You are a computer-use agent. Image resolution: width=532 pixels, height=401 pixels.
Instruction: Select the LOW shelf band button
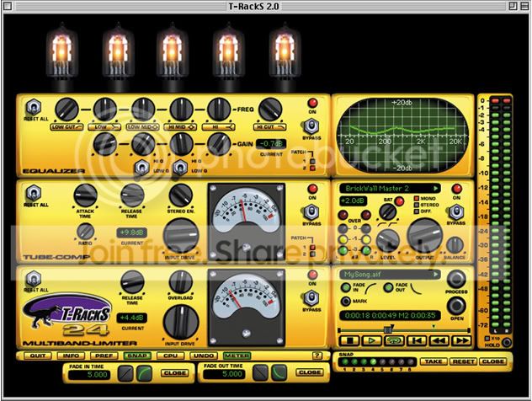[104, 127]
